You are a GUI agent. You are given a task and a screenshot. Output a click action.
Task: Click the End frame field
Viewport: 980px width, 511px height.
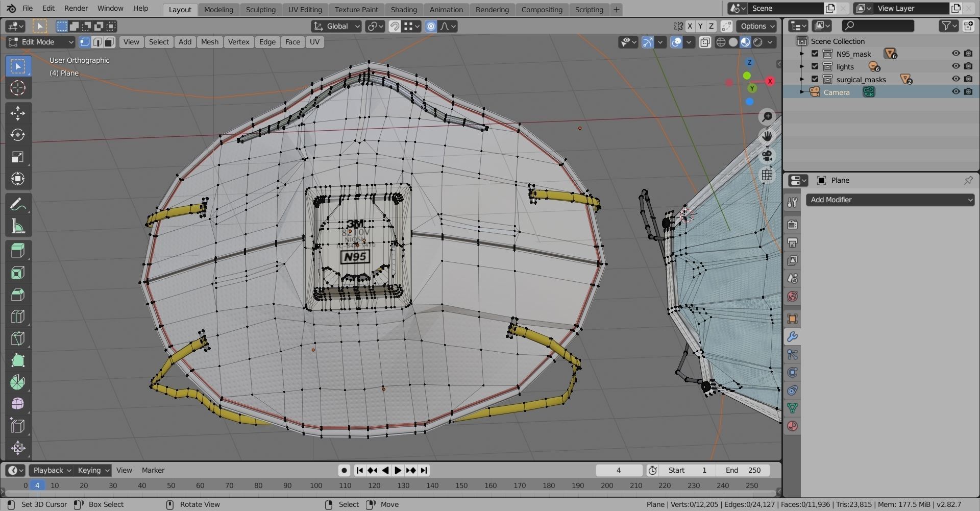[x=743, y=470]
